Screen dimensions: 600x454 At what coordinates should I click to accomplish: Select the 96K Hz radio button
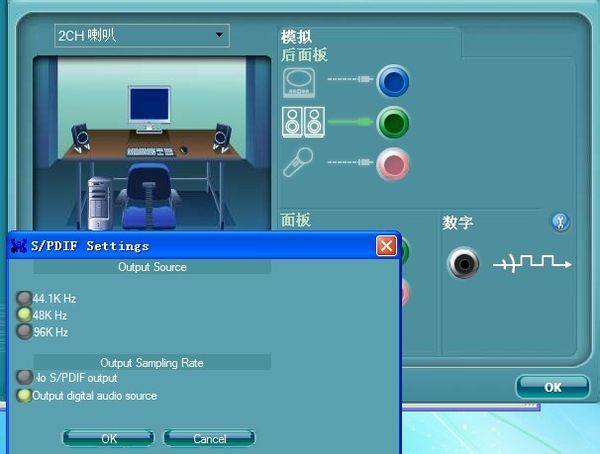point(24,332)
